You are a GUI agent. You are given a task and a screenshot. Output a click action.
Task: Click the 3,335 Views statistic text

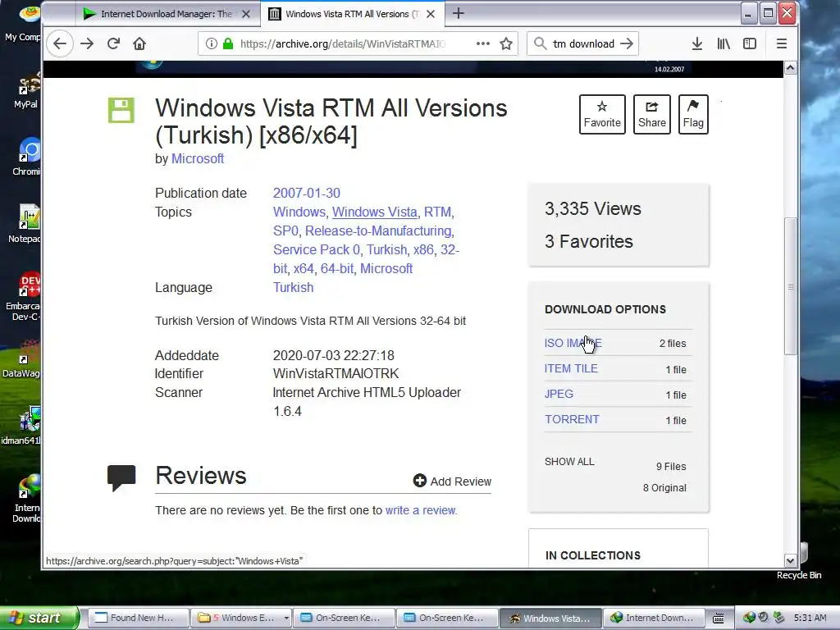click(592, 208)
